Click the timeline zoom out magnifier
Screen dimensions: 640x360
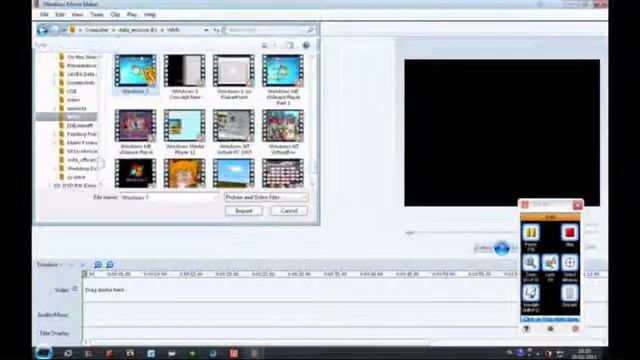click(110, 265)
